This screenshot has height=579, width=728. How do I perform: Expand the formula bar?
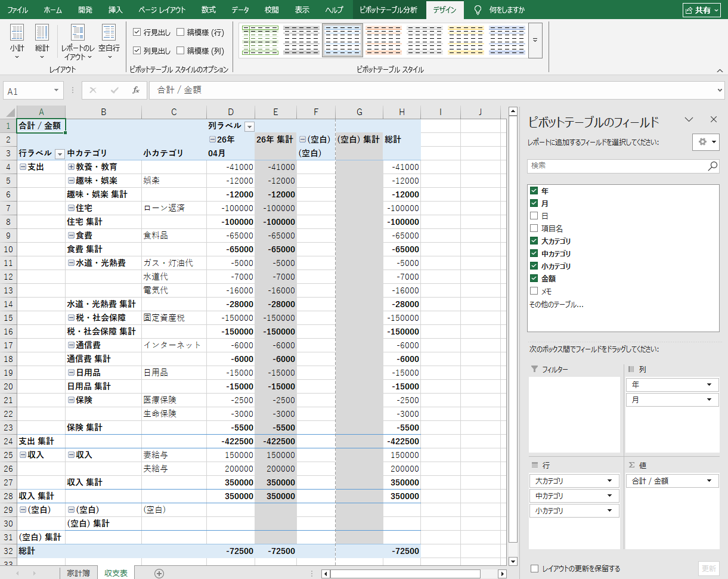pyautogui.click(x=720, y=90)
